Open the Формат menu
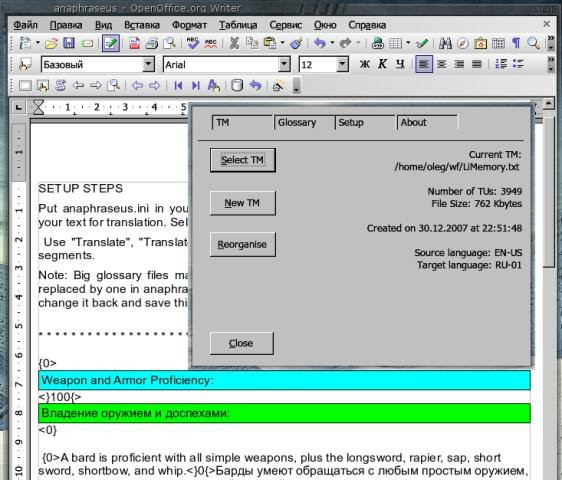This screenshot has height=480, width=562. click(x=189, y=25)
